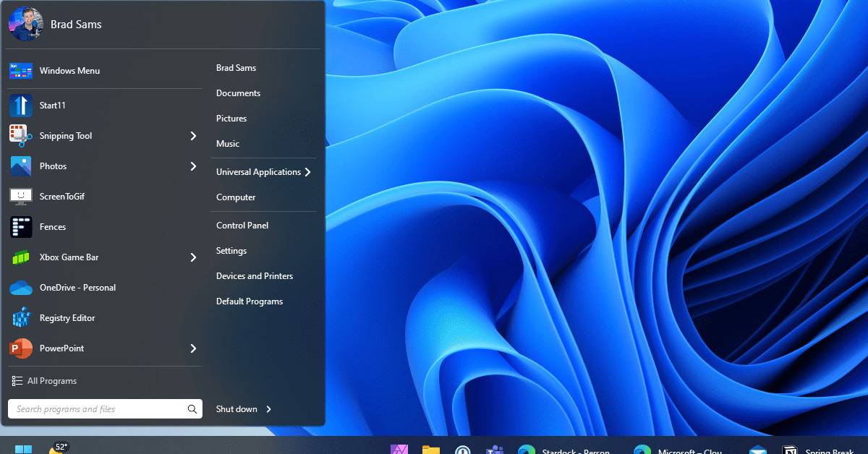The width and height of the screenshot is (868, 454).
Task: Expand Universal Applications submenu
Action: click(307, 172)
